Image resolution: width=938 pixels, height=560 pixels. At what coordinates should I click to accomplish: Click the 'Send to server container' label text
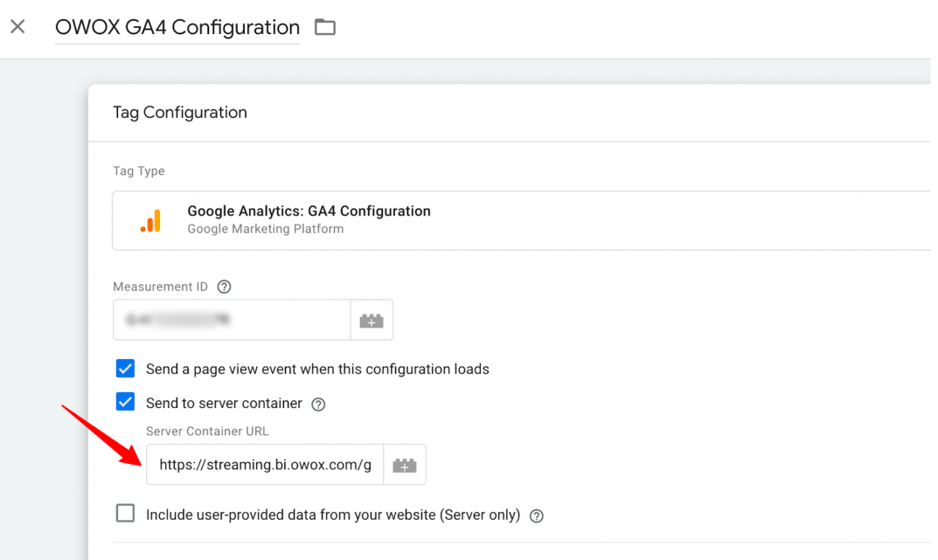[x=225, y=404]
